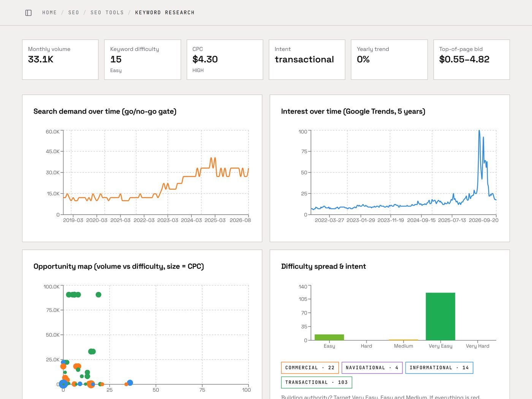Screen dimensions: 532x399
Task: Click the 2022-03-27 label in trends chart
Action: pos(329,220)
